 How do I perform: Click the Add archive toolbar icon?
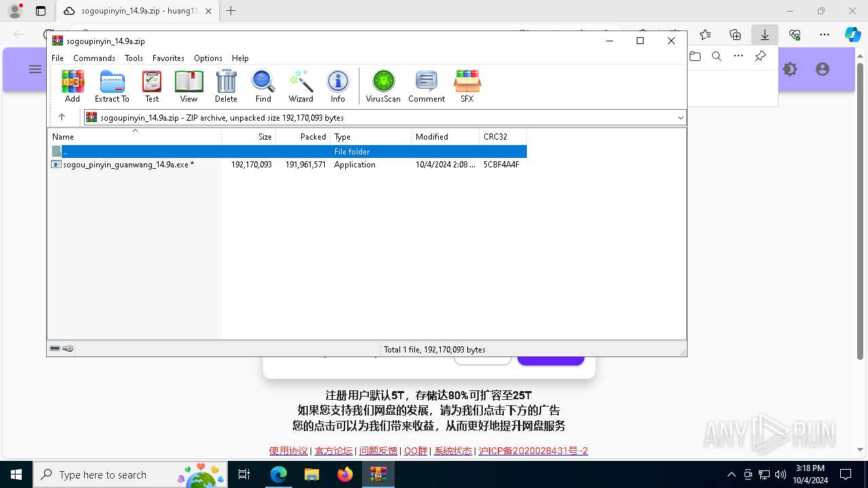pos(73,86)
